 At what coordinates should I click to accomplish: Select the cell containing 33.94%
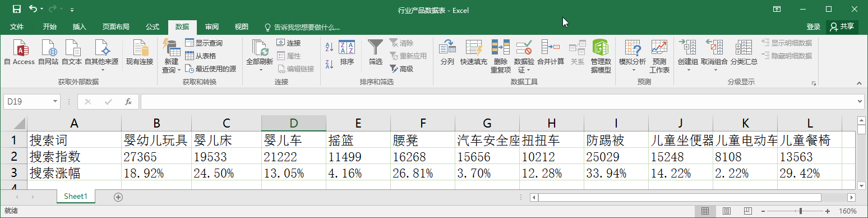616,173
